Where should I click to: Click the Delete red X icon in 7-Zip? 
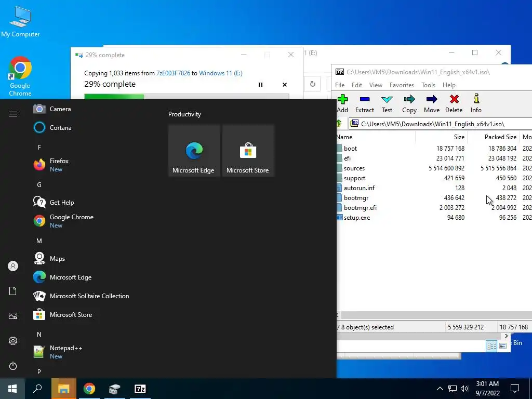pos(454,103)
